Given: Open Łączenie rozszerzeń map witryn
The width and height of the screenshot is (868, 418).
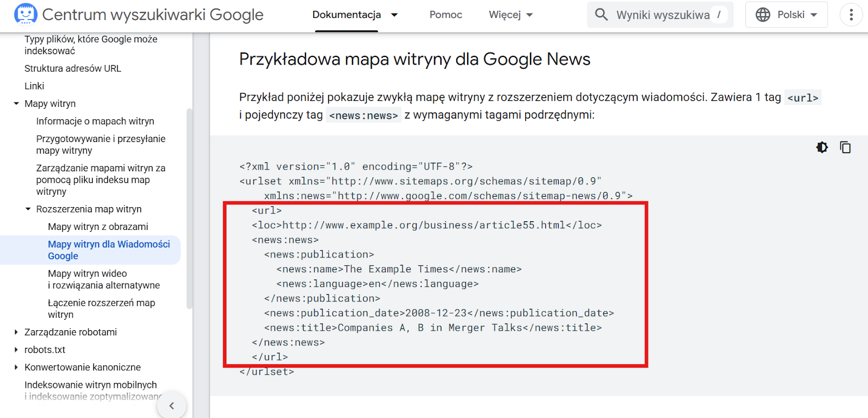Looking at the screenshot, I should coord(101,308).
